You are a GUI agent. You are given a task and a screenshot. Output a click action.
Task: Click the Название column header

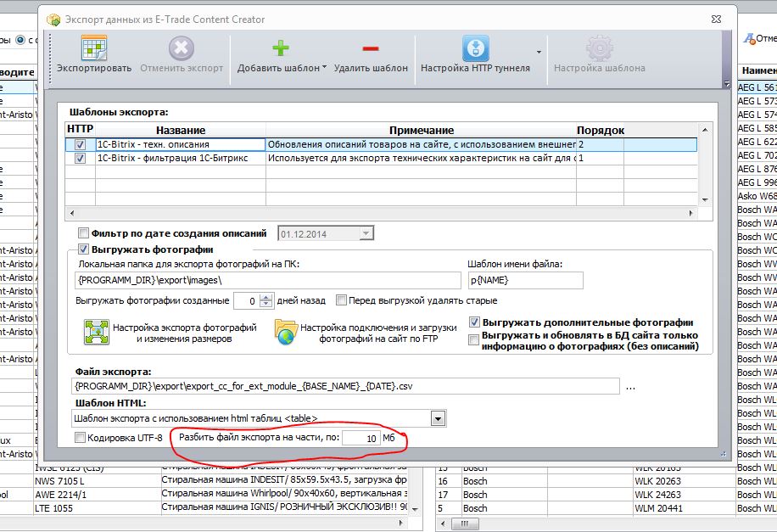click(x=181, y=130)
